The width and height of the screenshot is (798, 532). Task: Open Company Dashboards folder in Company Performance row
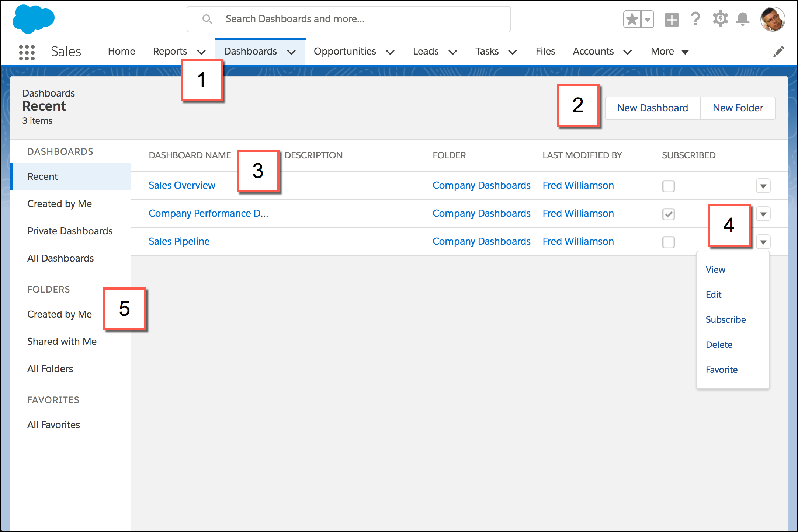481,213
